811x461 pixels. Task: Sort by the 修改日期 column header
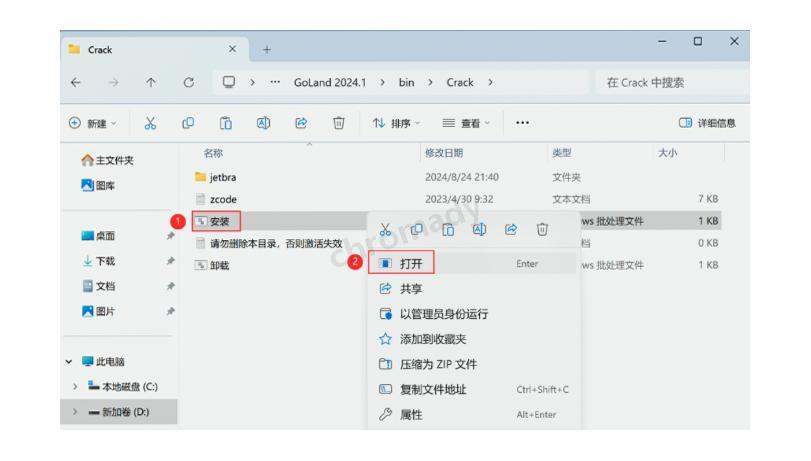click(x=444, y=153)
